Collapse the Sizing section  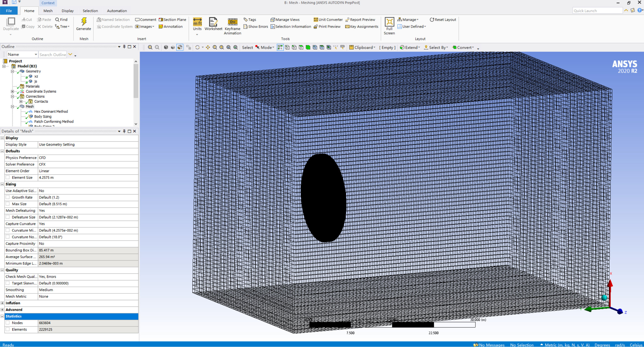2,184
